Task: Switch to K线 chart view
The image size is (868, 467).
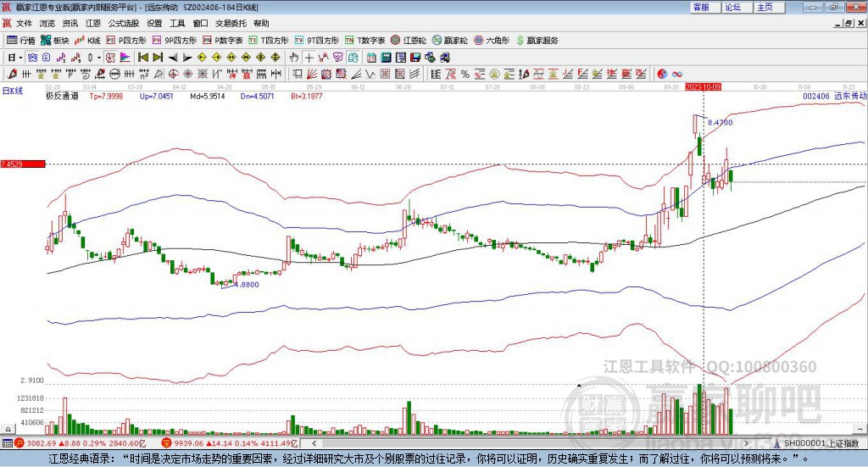Action: (87, 41)
